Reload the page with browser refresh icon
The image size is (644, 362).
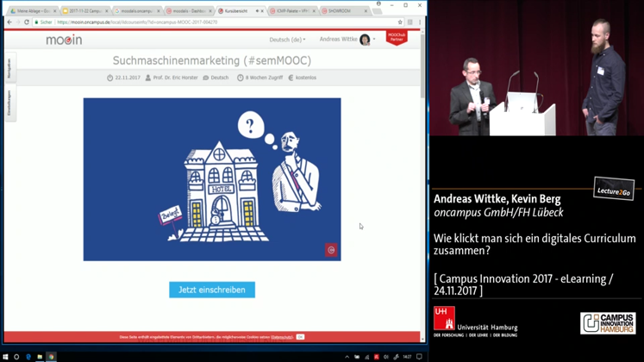pos(27,22)
